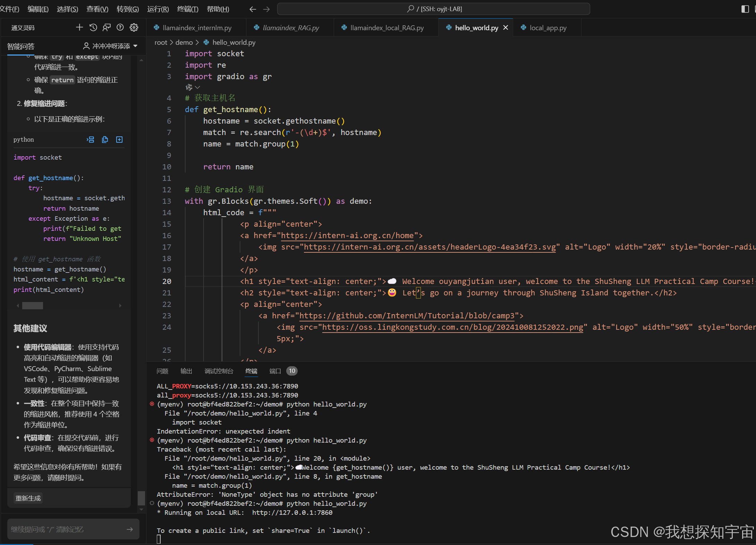The height and width of the screenshot is (545, 756).
Task: Open chat history clock icon
Action: [93, 27]
